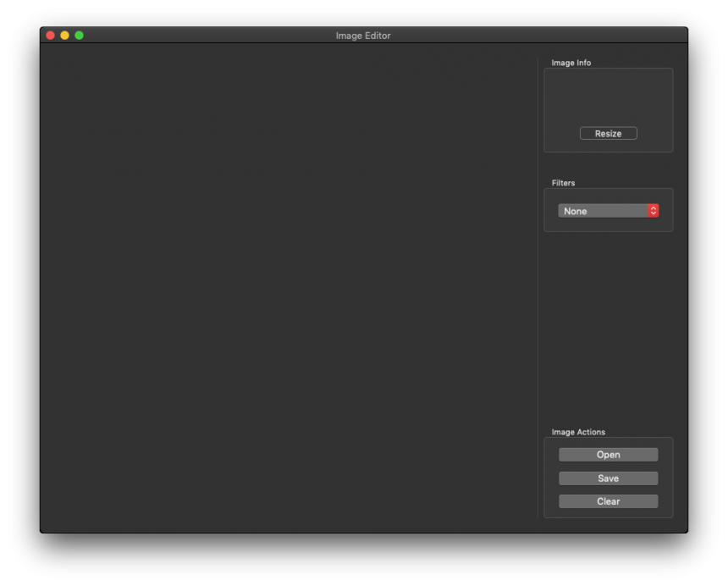
Task: Click the Resize button in Image Info
Action: pos(608,134)
